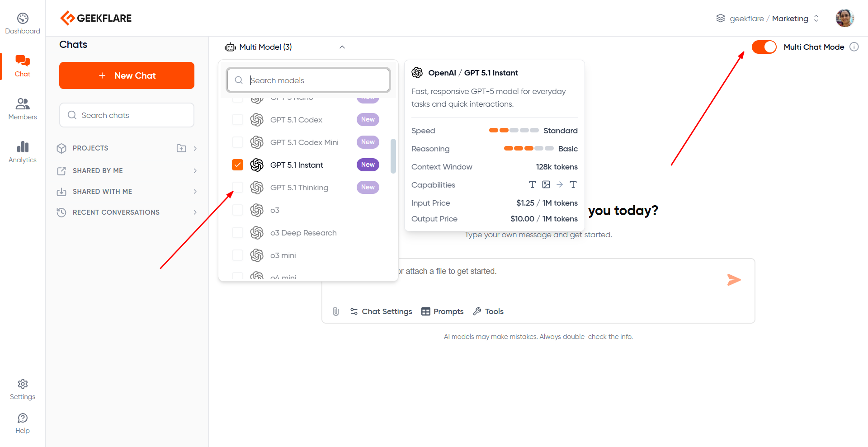The image size is (868, 447).
Task: Check the GPT 5.1 Codex checkbox
Action: coord(237,120)
